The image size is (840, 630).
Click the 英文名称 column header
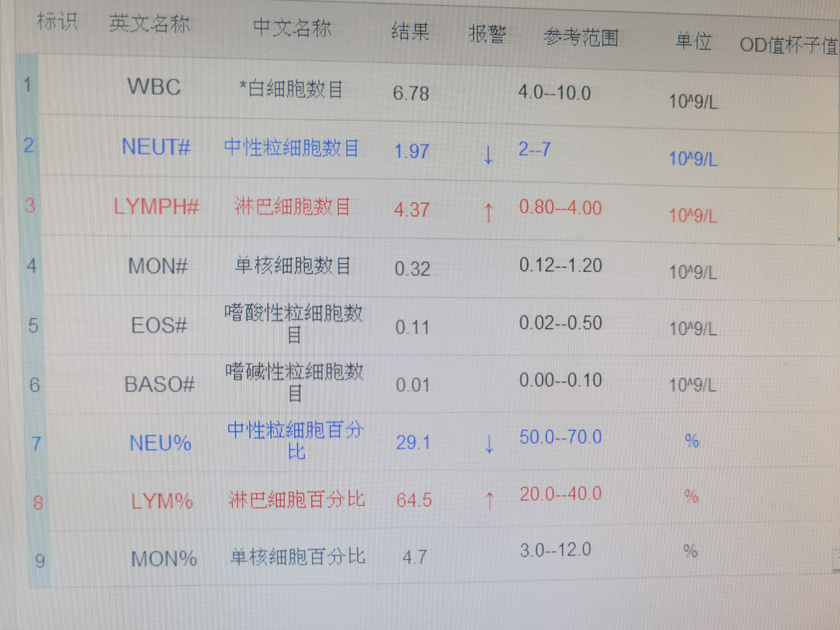[x=149, y=24]
